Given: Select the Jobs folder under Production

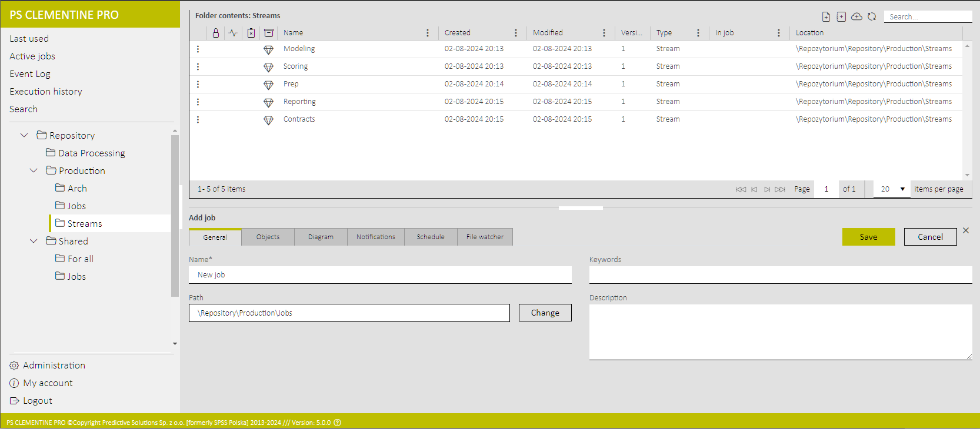Looking at the screenshot, I should point(71,206).
